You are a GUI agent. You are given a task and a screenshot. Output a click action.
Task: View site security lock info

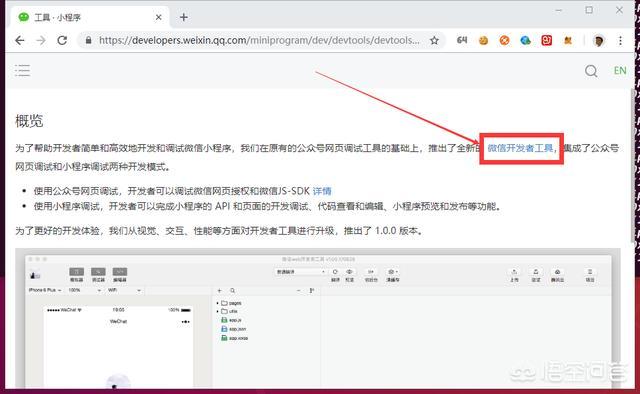pos(88,40)
